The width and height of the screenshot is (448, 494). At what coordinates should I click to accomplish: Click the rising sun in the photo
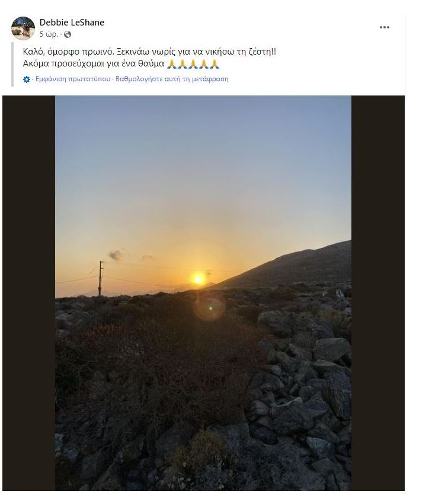[x=199, y=278]
